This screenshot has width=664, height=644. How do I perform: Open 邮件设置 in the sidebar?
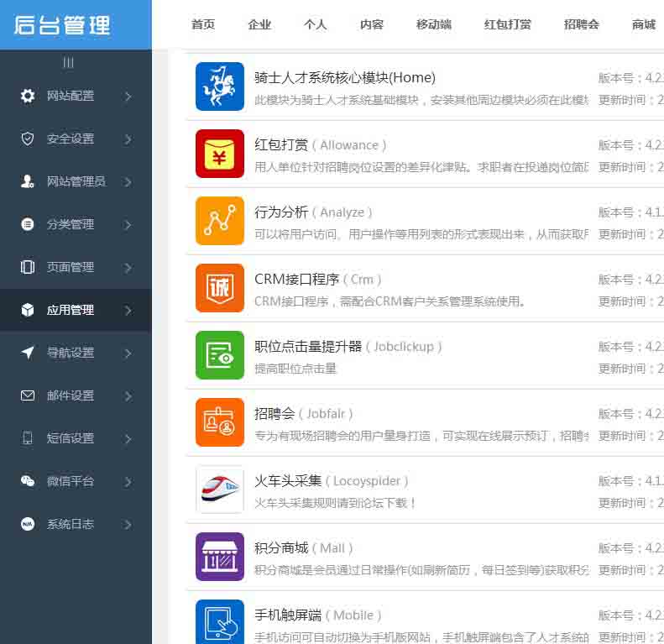pyautogui.click(x=71, y=396)
